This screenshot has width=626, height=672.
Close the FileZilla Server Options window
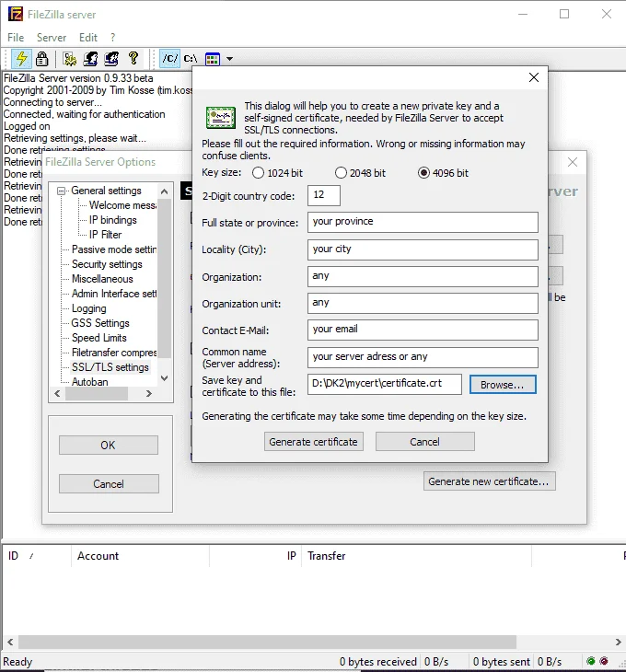[x=573, y=162]
